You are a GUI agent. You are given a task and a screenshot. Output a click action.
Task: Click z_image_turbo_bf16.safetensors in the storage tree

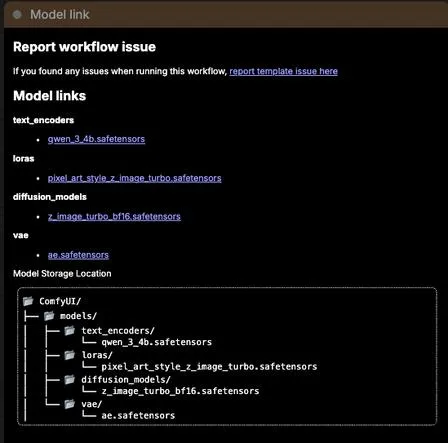click(180, 391)
